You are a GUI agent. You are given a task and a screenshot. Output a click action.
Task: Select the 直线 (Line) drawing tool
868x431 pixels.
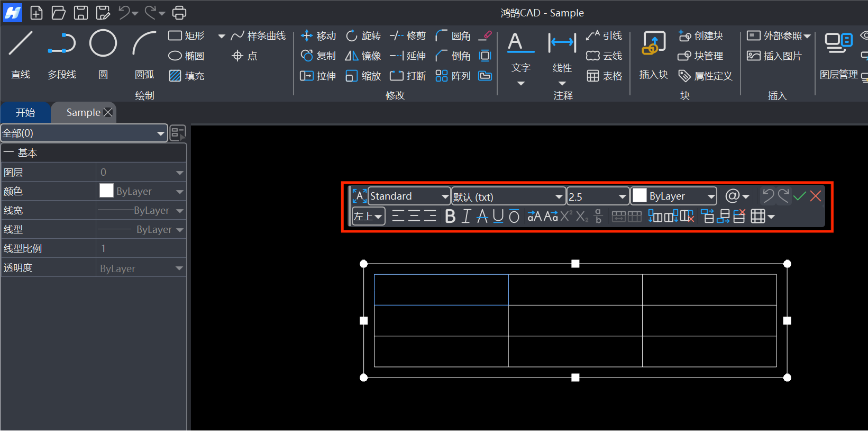coord(21,54)
